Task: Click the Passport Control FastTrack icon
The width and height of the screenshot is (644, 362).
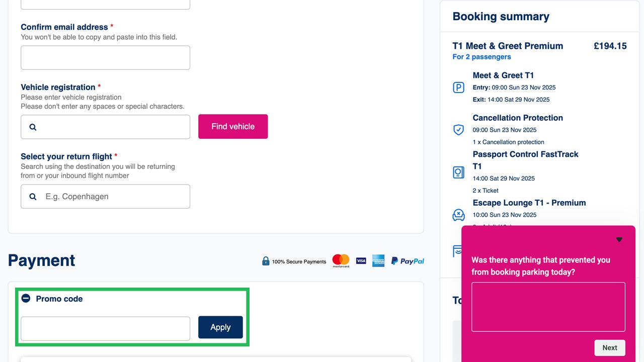Action: (458, 172)
